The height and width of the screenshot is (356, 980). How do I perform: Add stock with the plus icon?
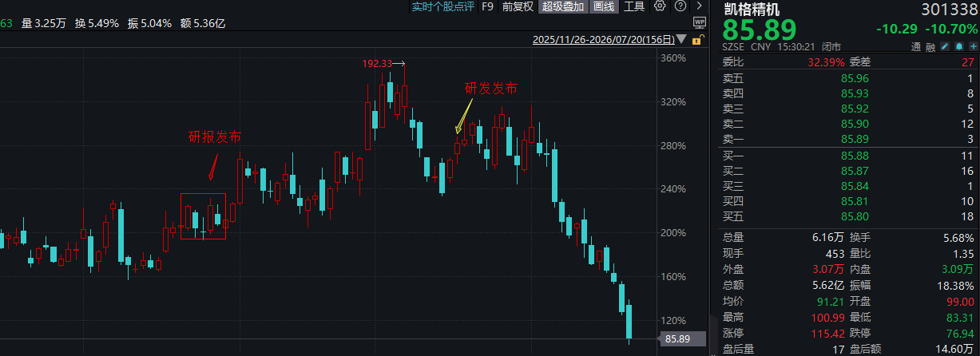[973, 47]
